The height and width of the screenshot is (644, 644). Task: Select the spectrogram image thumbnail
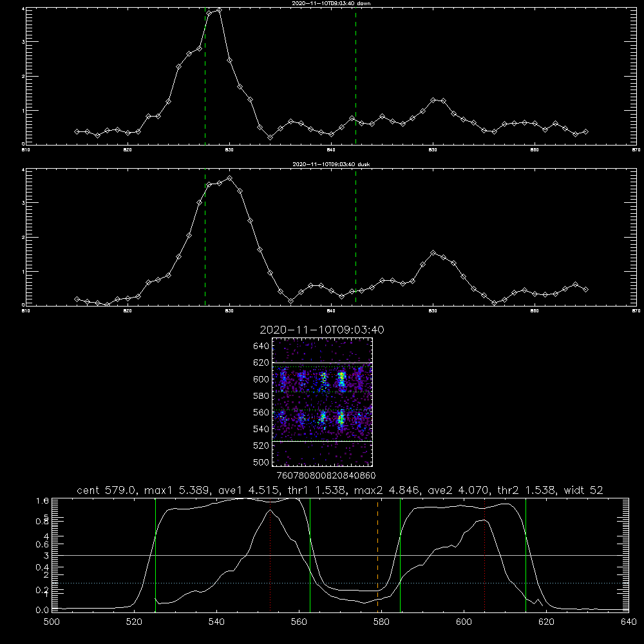(x=322, y=402)
